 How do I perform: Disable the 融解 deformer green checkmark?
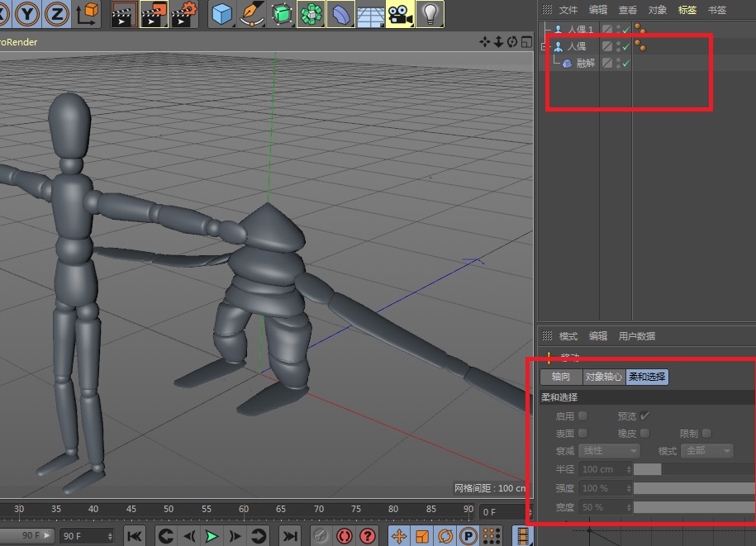[x=625, y=63]
